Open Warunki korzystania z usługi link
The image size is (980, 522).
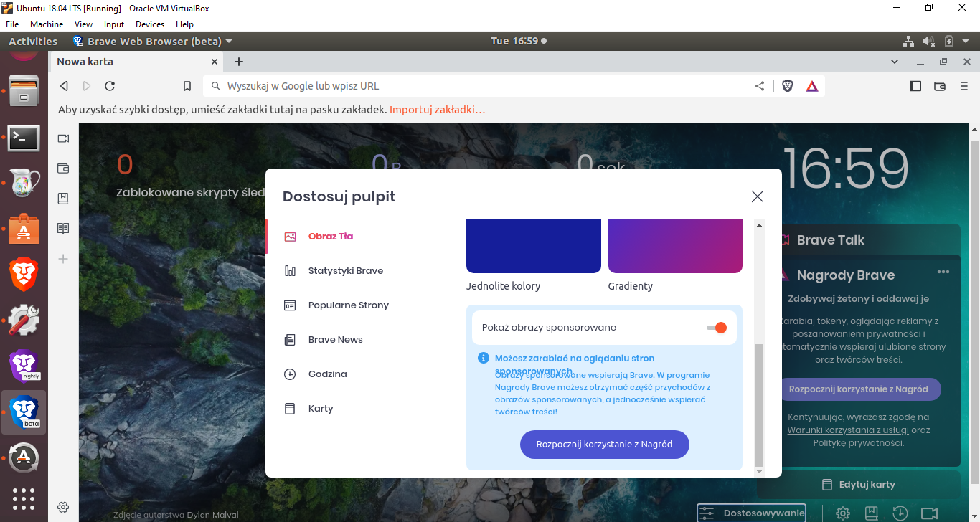point(848,430)
